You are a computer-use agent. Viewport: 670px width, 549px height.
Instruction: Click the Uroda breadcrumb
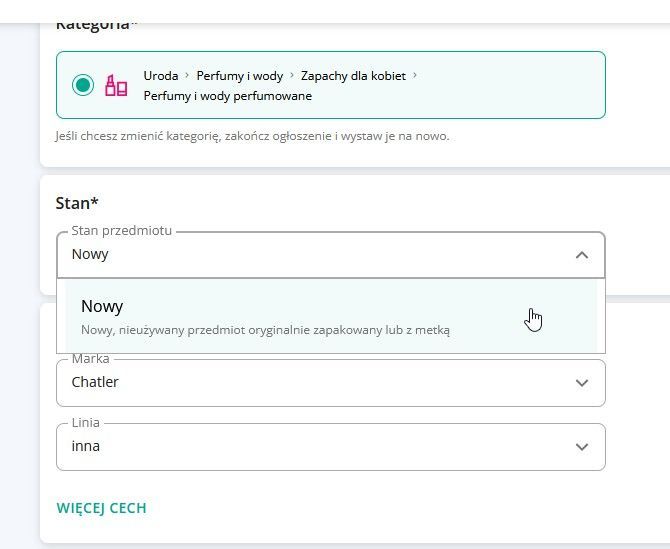pyautogui.click(x=161, y=76)
